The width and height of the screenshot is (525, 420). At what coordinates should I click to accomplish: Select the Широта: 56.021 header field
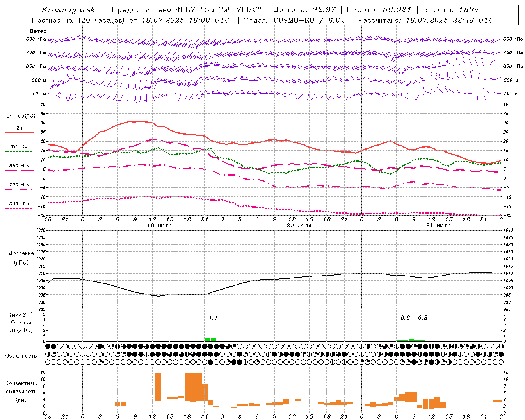(x=379, y=10)
